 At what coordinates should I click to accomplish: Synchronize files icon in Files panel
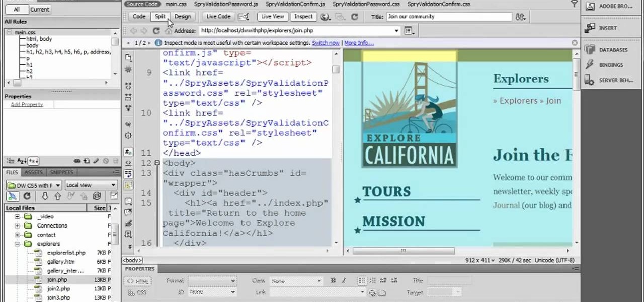97,196
